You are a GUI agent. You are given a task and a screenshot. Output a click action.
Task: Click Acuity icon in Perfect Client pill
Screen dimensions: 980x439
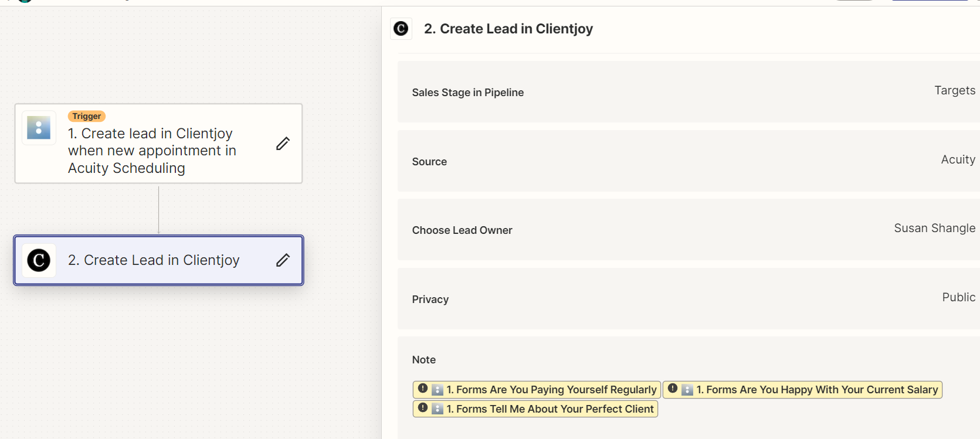[x=438, y=409]
